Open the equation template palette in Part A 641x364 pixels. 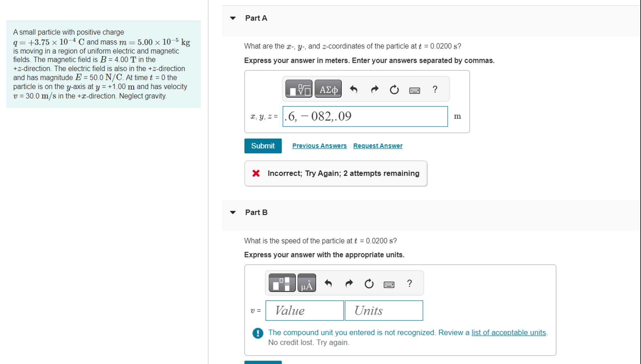[x=298, y=89]
